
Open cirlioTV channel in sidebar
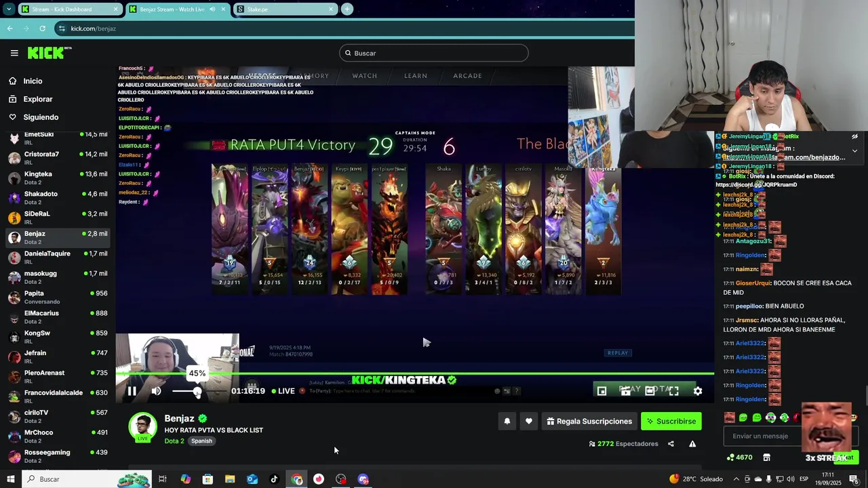point(57,416)
